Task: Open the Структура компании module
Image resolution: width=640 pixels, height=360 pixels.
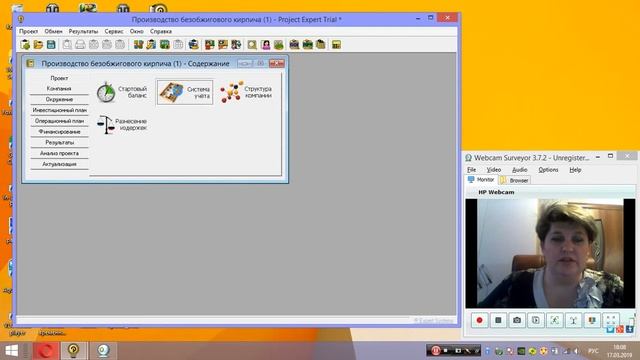Action: (x=246, y=92)
